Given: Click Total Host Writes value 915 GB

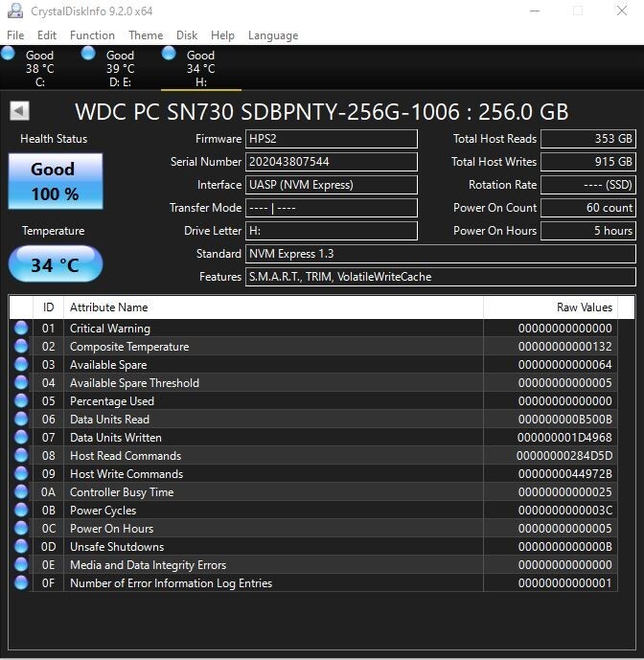Looking at the screenshot, I should coord(588,162).
